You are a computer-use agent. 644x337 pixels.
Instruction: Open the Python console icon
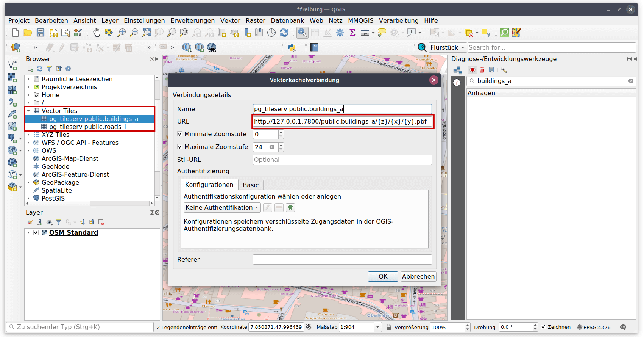(292, 47)
